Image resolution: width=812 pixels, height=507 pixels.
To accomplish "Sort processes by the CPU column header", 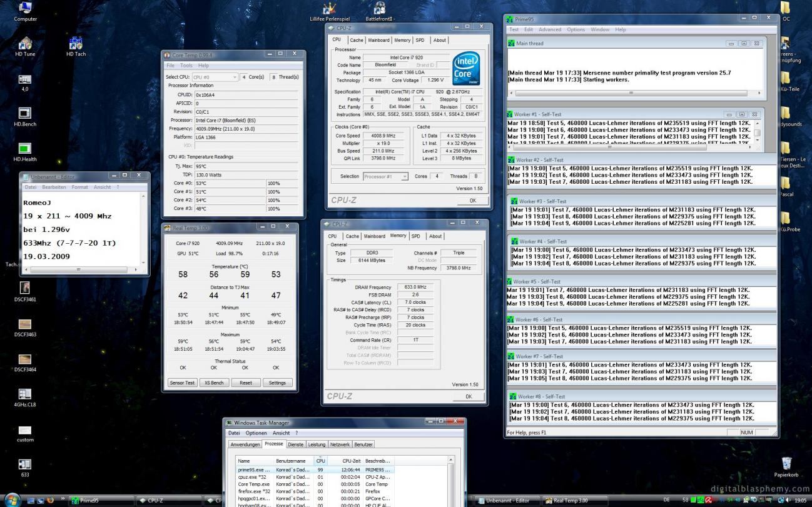I will [x=321, y=461].
